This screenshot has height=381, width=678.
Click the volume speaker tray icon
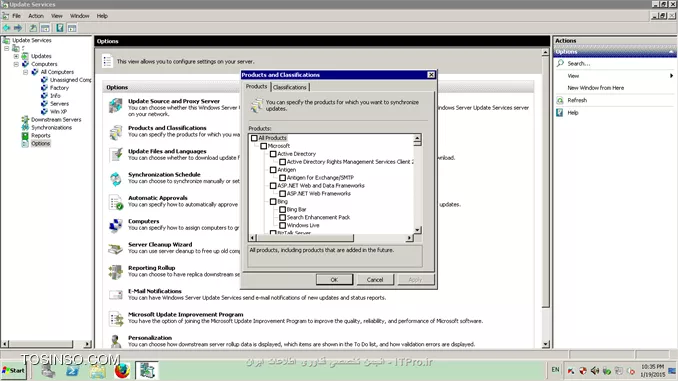pyautogui.click(x=595, y=371)
